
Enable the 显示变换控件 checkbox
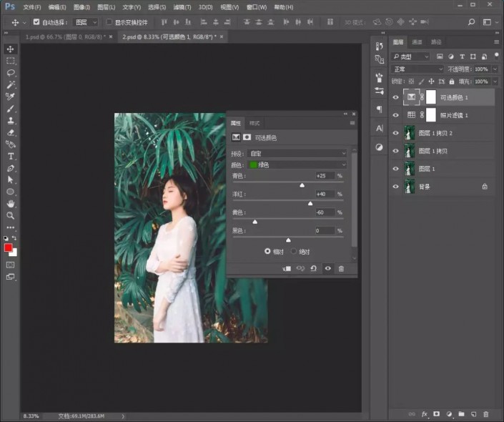coord(109,22)
